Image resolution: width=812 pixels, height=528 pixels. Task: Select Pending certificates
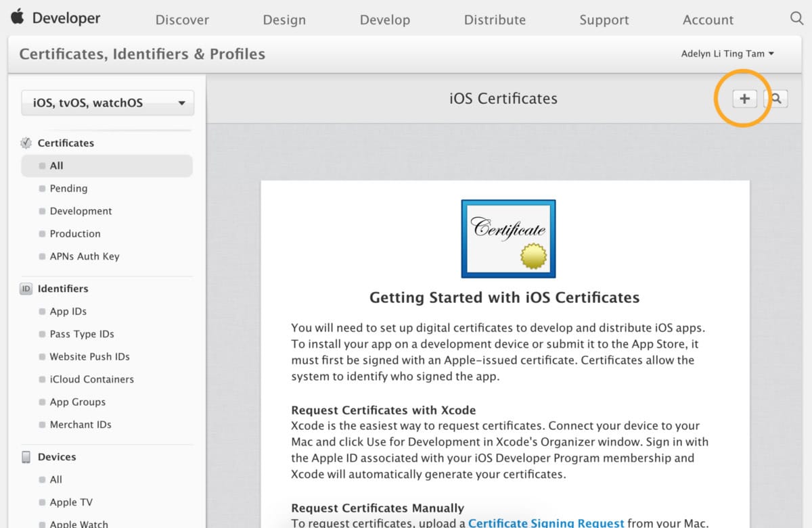click(x=68, y=189)
